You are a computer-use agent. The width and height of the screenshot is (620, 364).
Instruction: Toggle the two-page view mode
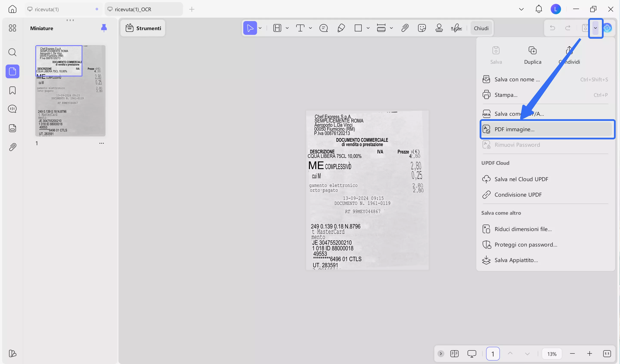click(454, 354)
